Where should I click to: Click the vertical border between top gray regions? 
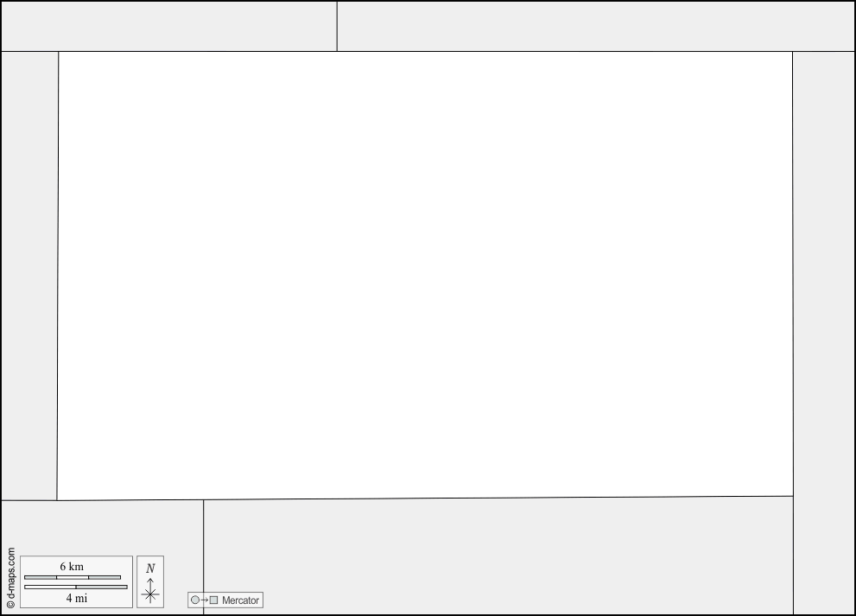point(337,26)
